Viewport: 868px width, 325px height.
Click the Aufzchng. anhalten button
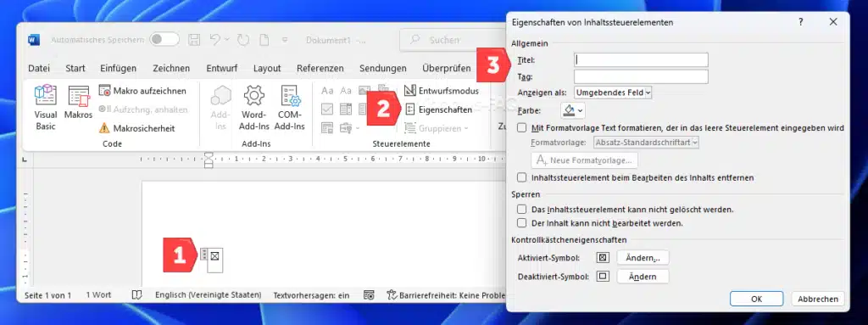(x=142, y=109)
